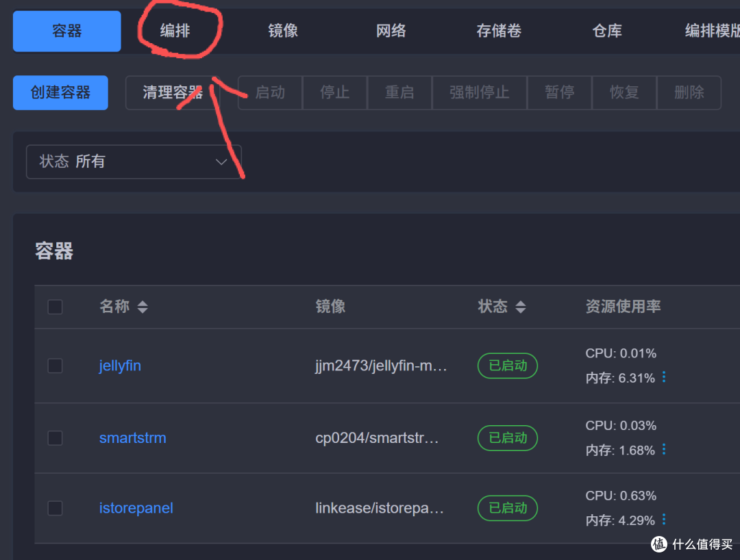The width and height of the screenshot is (740, 560).
Task: Click the 停止 button
Action: coord(334,92)
